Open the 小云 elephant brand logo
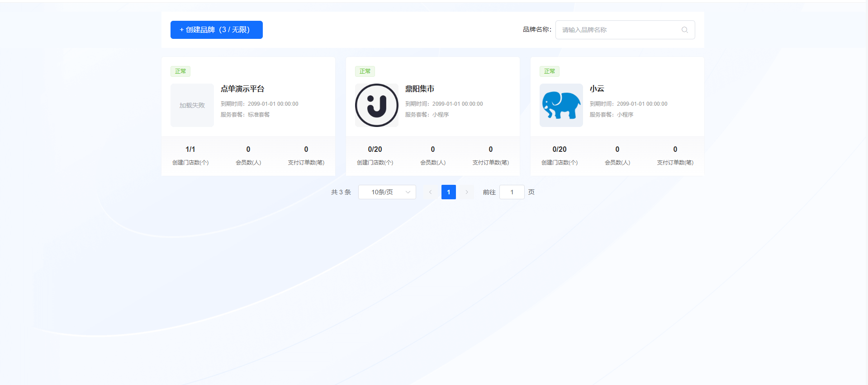 (x=561, y=105)
